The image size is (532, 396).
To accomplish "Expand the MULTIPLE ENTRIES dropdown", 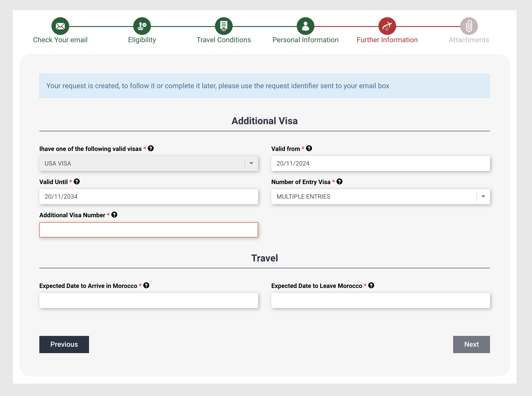I will 483,196.
